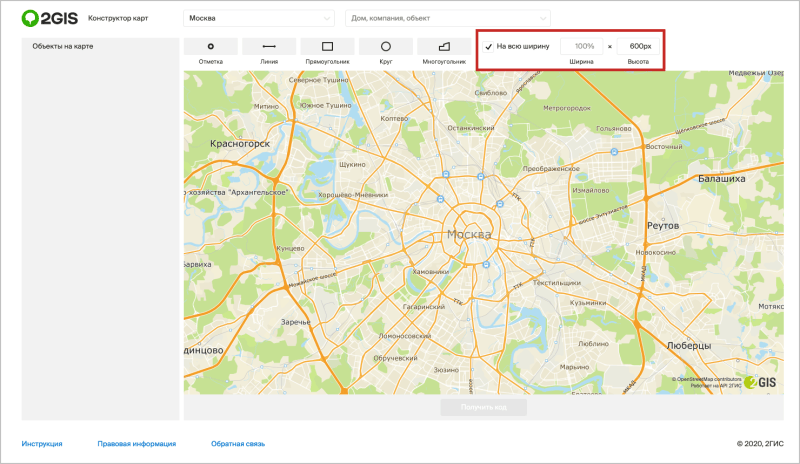The image size is (800, 464).
Task: Click the Кузьминки label on map
Action: click(588, 303)
